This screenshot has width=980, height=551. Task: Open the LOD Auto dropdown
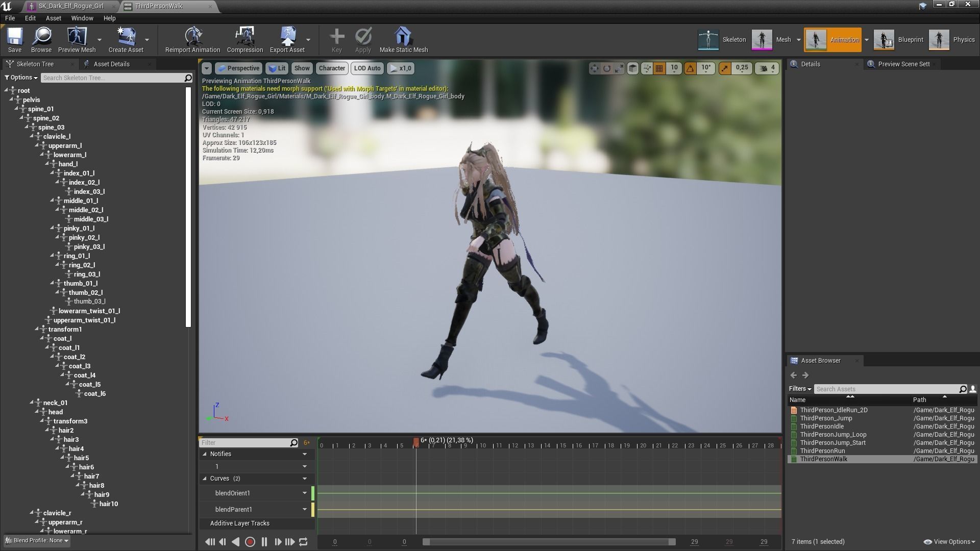click(367, 68)
